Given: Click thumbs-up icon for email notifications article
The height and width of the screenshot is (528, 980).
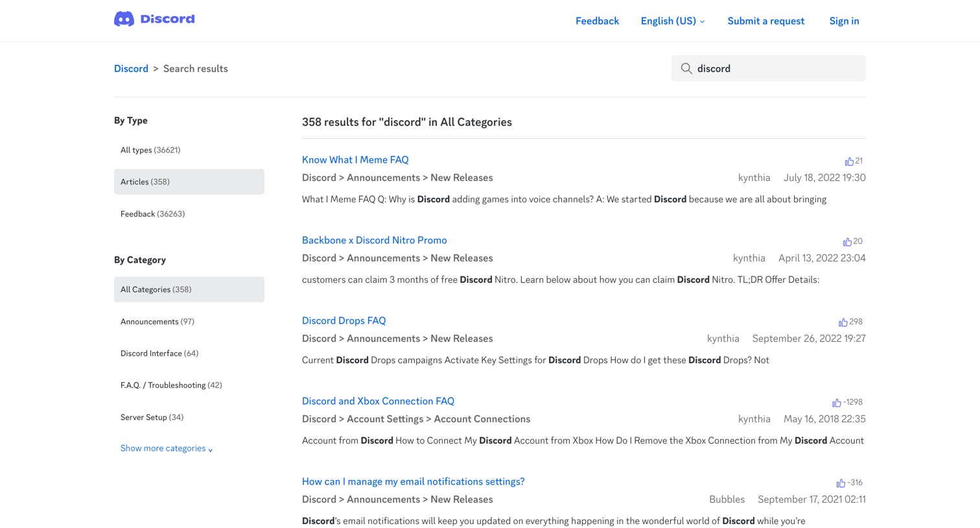Looking at the screenshot, I should coord(841,483).
